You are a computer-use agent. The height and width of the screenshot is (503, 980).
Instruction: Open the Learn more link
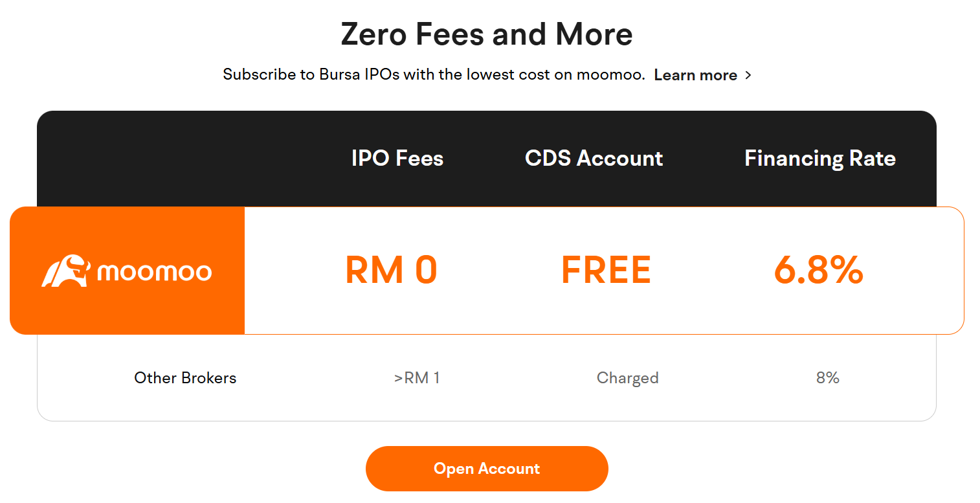696,75
